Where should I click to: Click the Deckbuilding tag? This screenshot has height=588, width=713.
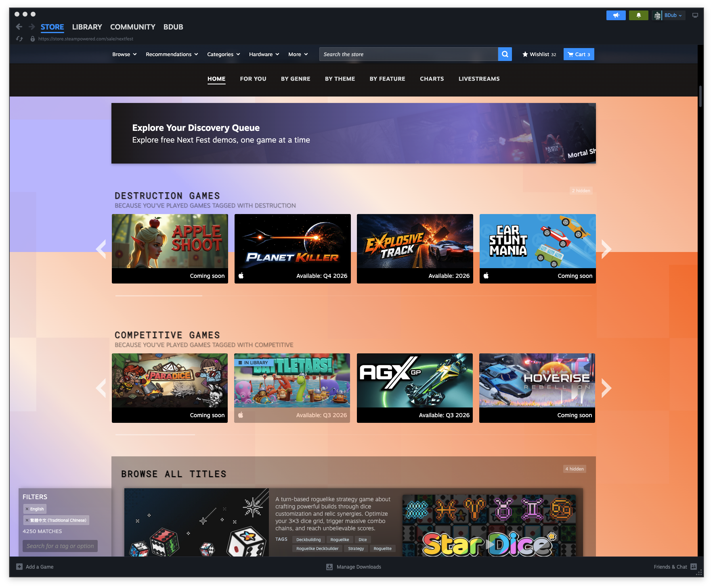pos(308,540)
